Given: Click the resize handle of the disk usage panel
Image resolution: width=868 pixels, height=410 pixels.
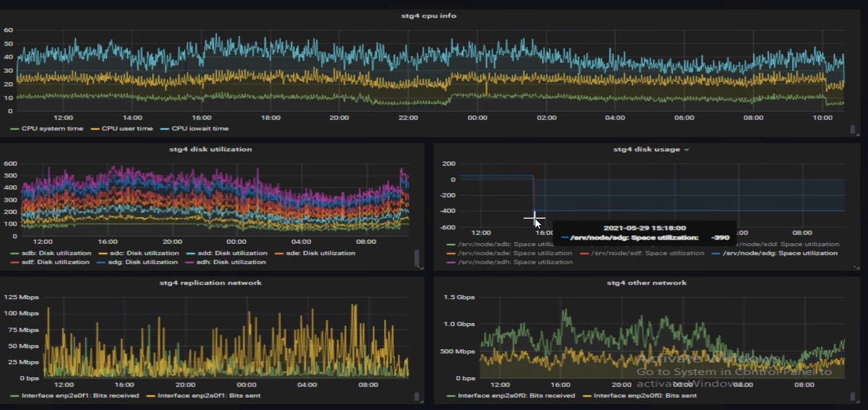Looking at the screenshot, I should [856, 267].
